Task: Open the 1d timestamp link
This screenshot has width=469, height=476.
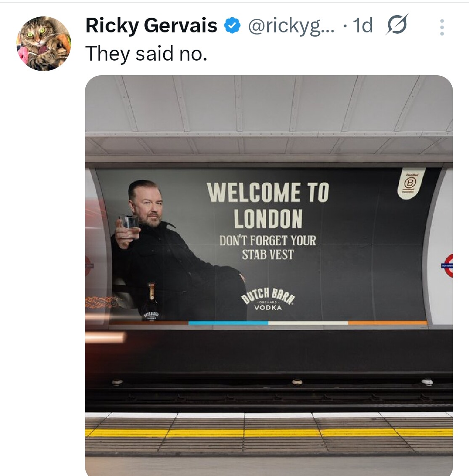Action: pyautogui.click(x=363, y=25)
